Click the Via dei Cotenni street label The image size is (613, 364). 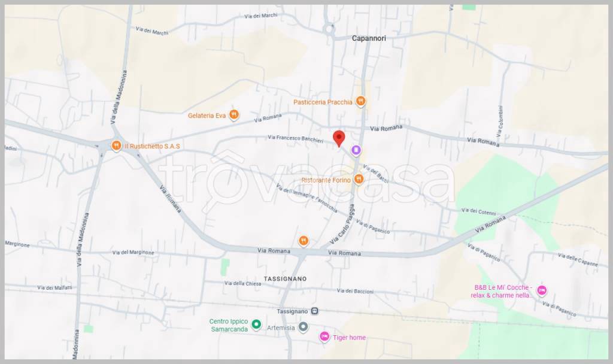[480, 211]
